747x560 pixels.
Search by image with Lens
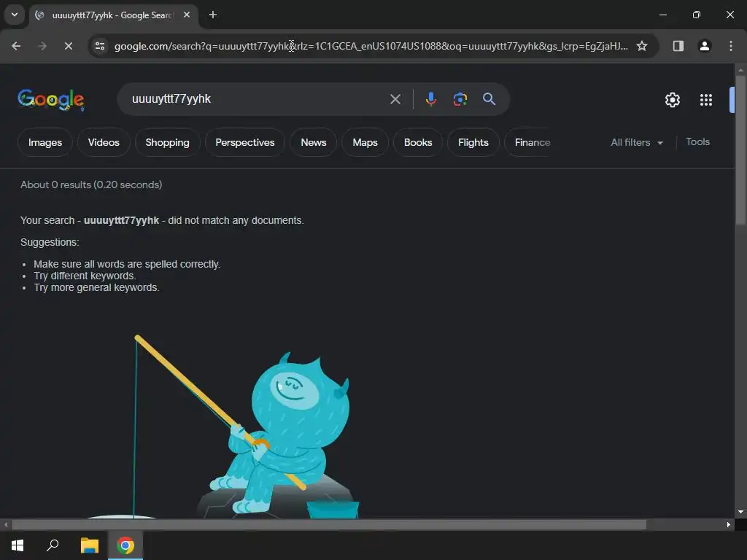click(x=460, y=99)
